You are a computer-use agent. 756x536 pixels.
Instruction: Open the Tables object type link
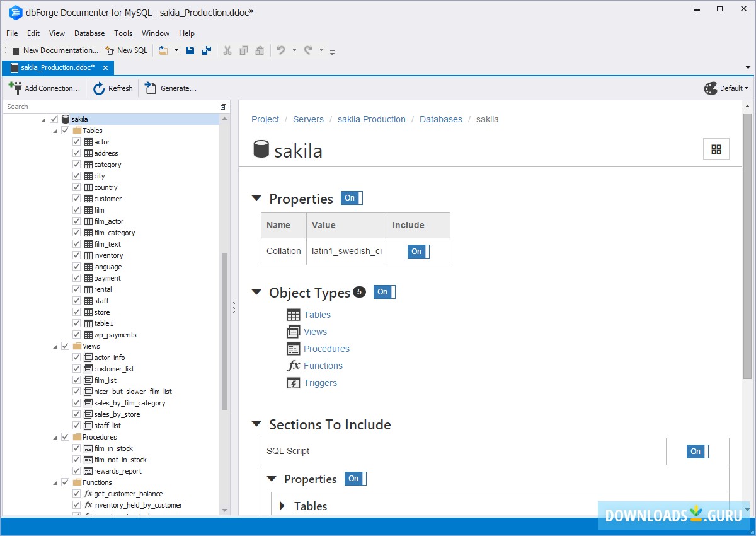click(317, 315)
